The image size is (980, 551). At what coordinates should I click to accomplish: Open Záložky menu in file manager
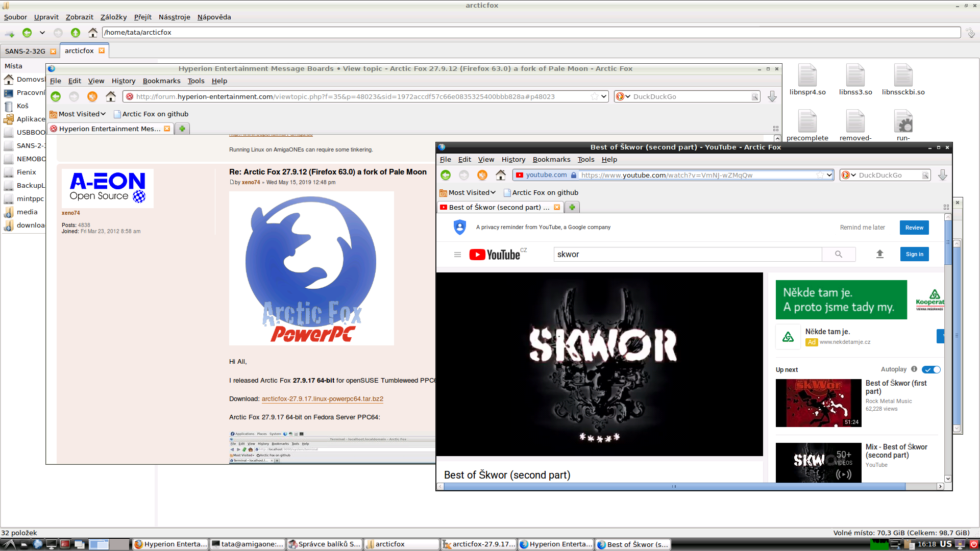[x=113, y=17]
